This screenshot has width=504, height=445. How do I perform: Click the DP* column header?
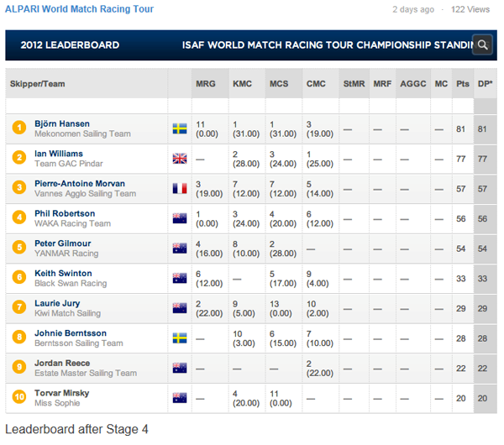(x=485, y=84)
